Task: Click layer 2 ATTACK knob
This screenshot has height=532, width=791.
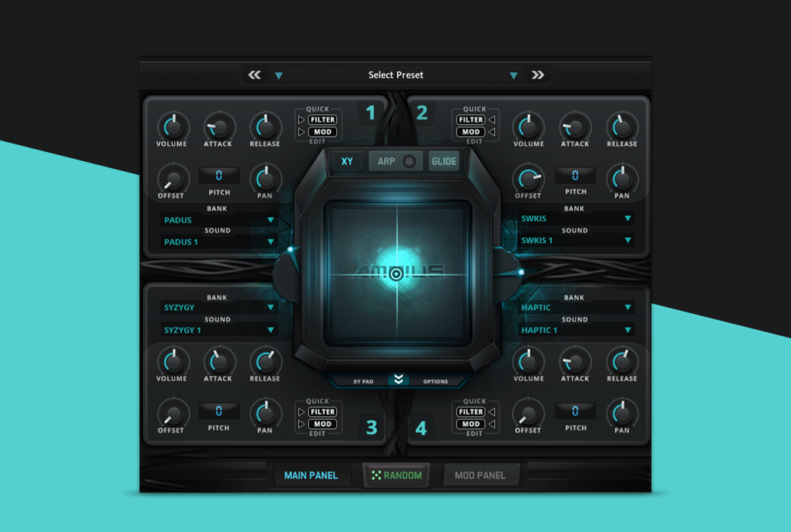Action: (x=575, y=127)
